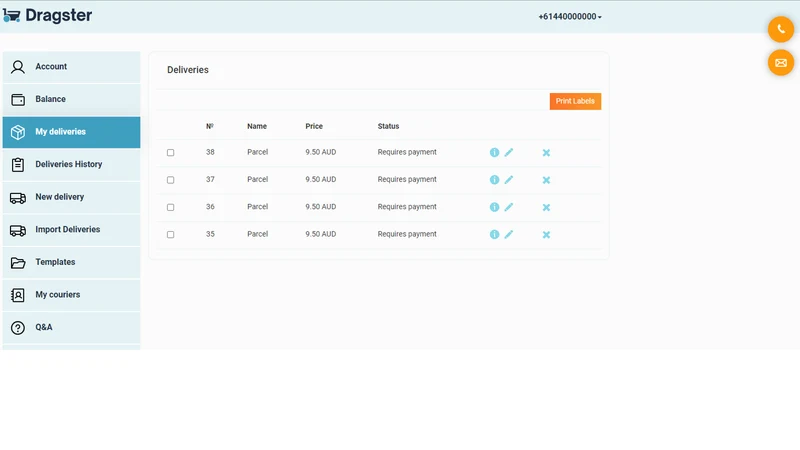Select the checkbox for delivery 36
800x450 pixels.
(170, 207)
